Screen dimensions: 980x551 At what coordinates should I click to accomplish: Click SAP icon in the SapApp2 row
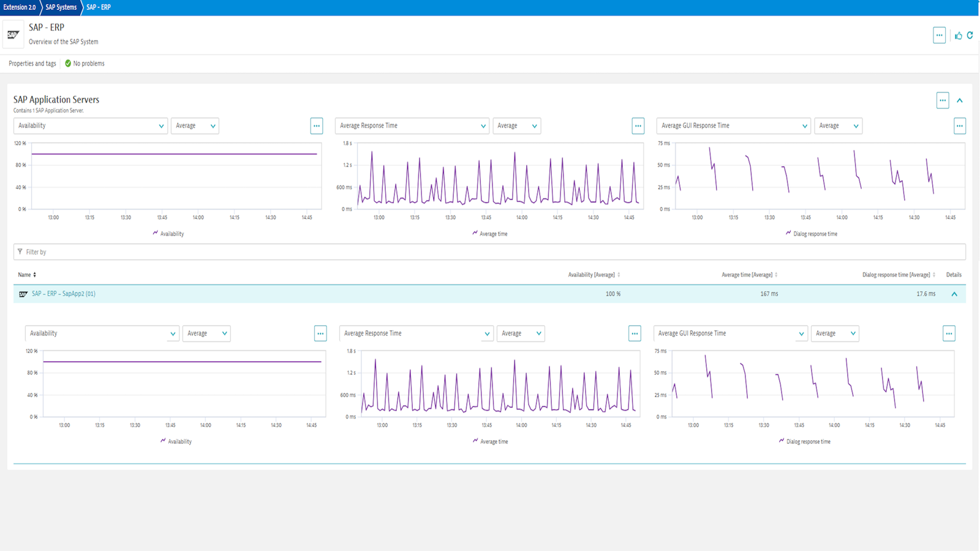pos(23,294)
